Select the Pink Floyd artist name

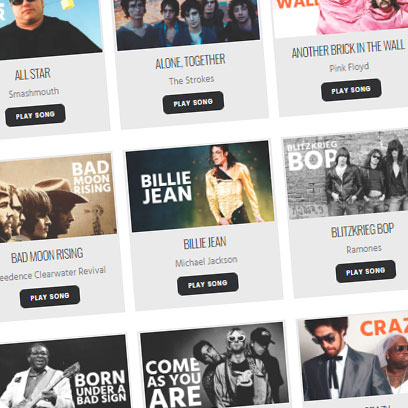[x=349, y=67]
